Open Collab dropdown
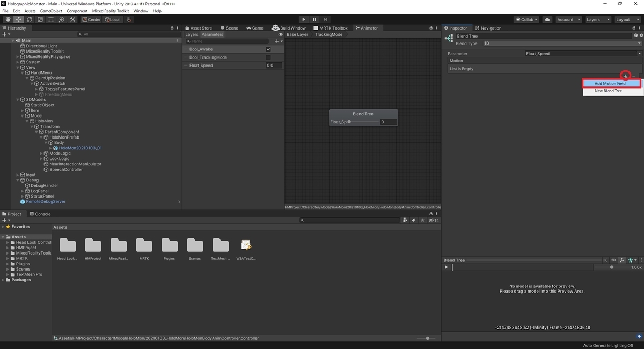Image resolution: width=644 pixels, height=349 pixels. 527,20
